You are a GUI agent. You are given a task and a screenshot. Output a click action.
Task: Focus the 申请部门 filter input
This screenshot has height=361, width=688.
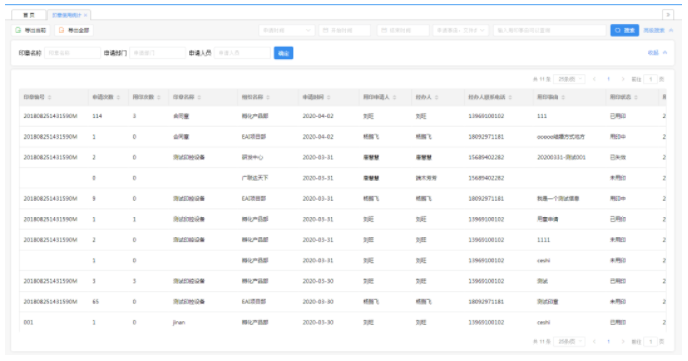158,53
